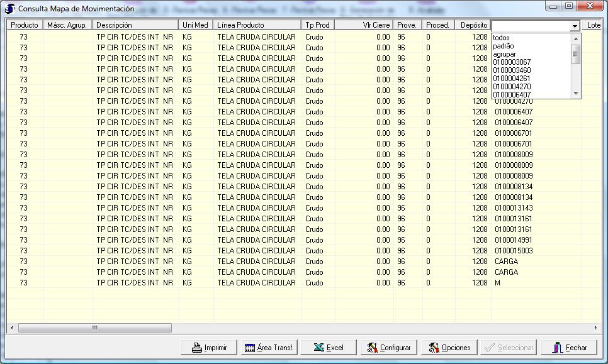This screenshot has height=364, width=608.
Task: Select the row with CARGA value
Action: click(x=506, y=262)
